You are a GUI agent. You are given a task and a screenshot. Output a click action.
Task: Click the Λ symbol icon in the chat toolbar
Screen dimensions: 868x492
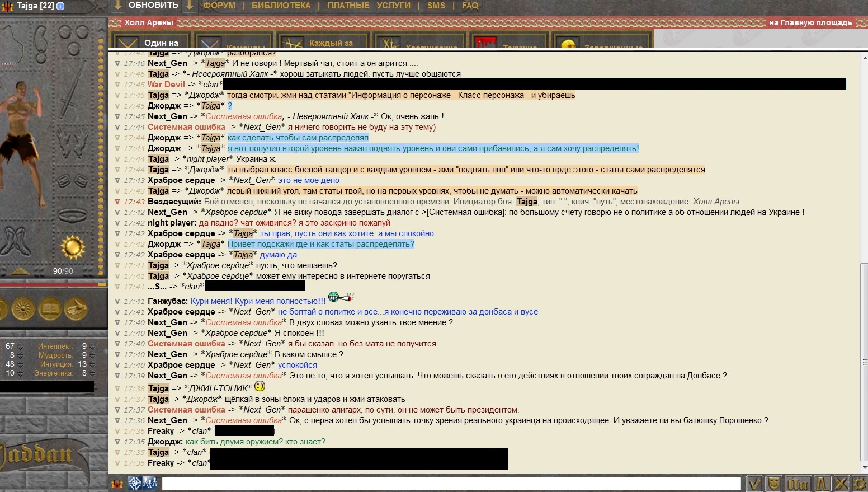click(x=822, y=484)
